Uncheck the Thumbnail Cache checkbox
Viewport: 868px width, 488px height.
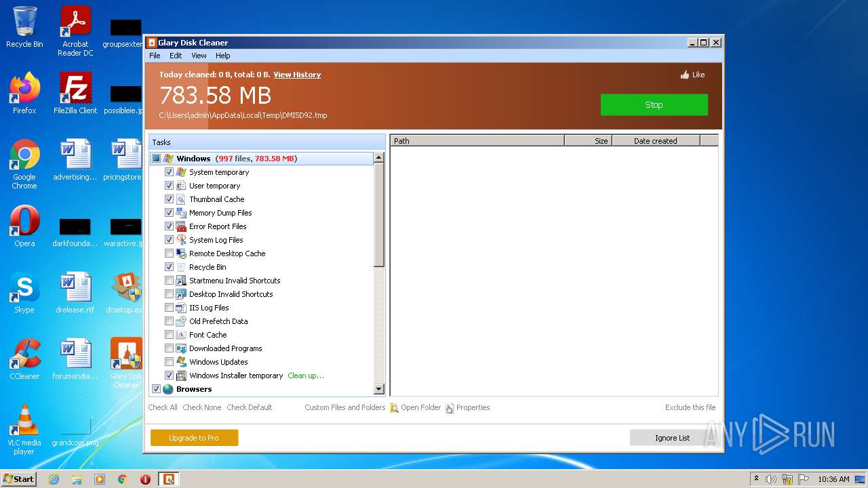click(170, 199)
